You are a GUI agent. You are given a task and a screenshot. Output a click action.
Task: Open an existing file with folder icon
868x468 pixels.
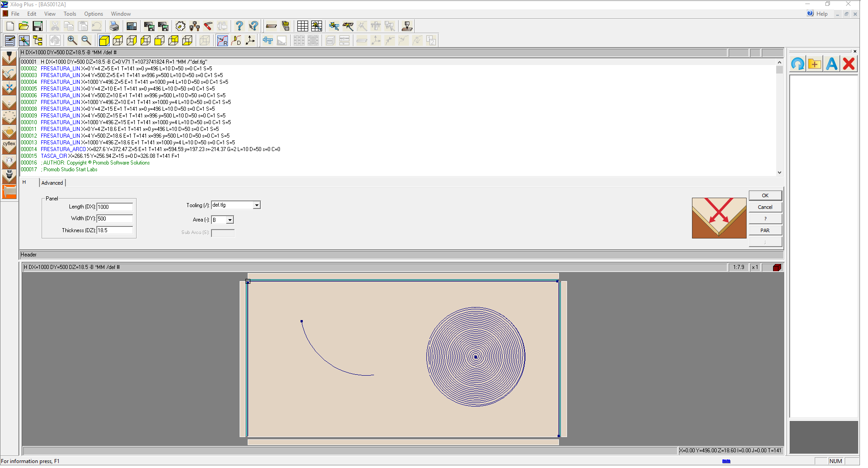click(x=24, y=26)
